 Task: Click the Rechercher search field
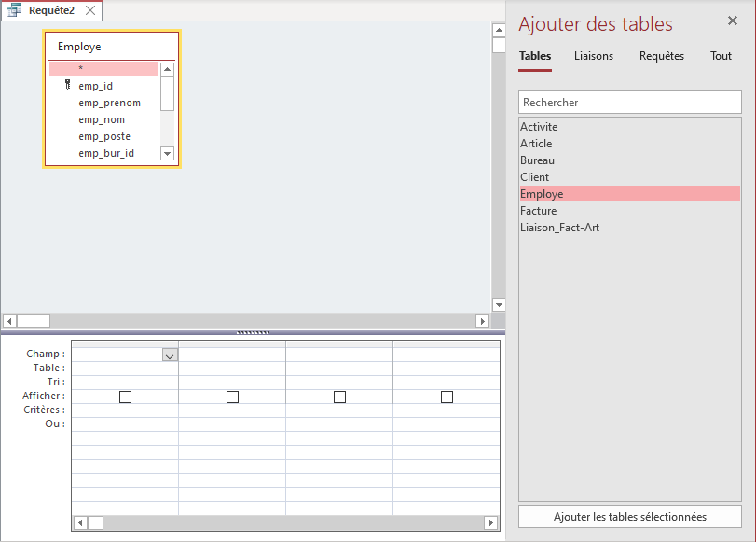630,103
